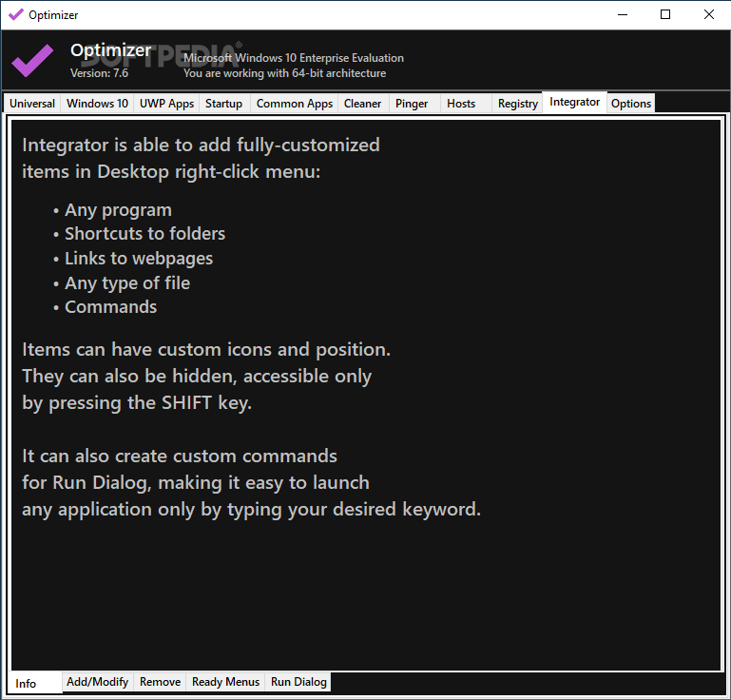Click 'Microsoft Windows 10 Enterprise Evaluation' text
Viewport: 731px width, 700px height.
coord(294,58)
